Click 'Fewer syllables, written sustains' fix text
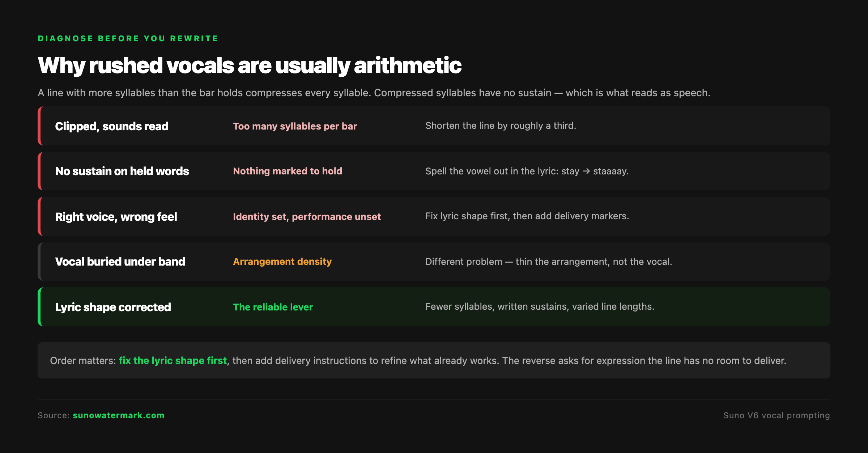 pos(495,306)
